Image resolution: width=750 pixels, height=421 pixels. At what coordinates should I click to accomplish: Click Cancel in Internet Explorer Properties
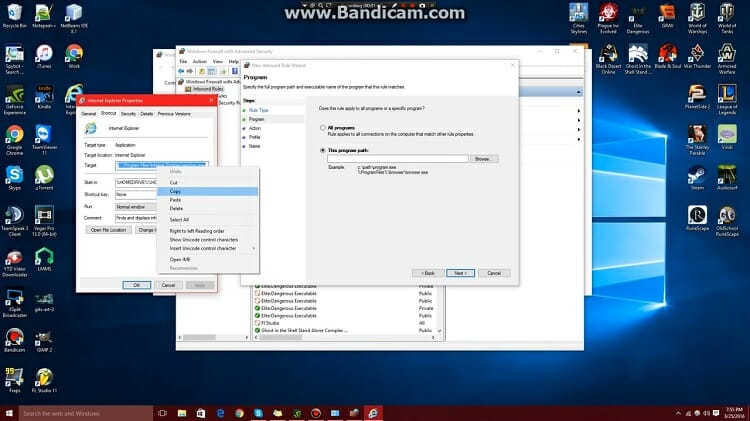click(x=168, y=285)
